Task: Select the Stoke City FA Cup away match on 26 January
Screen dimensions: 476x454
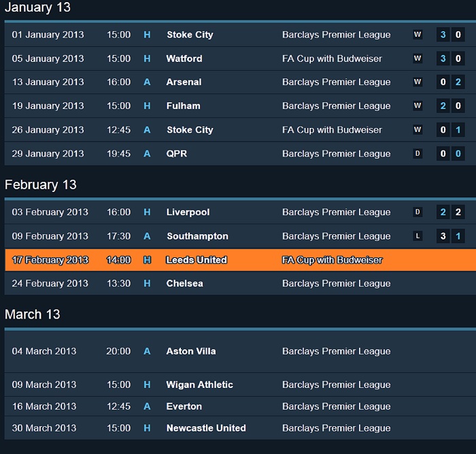Action: [x=240, y=130]
